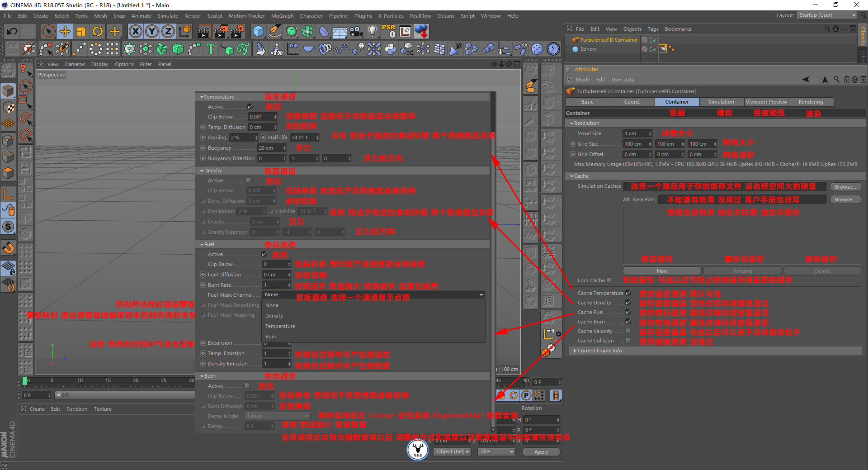Click the Python script icon
Screen dimensions: 868x470
tap(391, 49)
